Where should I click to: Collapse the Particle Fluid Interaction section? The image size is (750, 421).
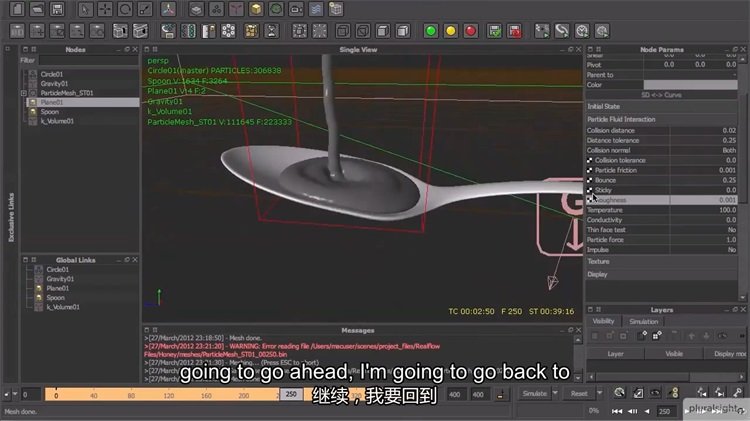[x=661, y=119]
